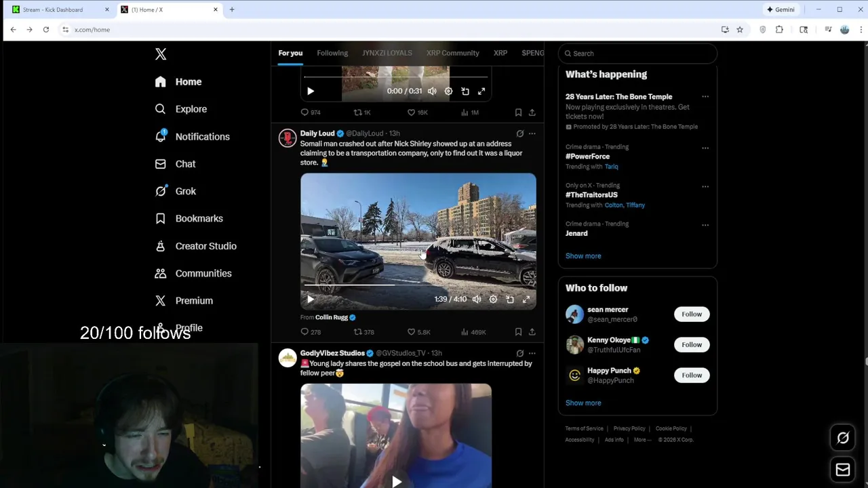868x488 pixels.
Task: Open the Terms of Service link
Action: pyautogui.click(x=584, y=428)
